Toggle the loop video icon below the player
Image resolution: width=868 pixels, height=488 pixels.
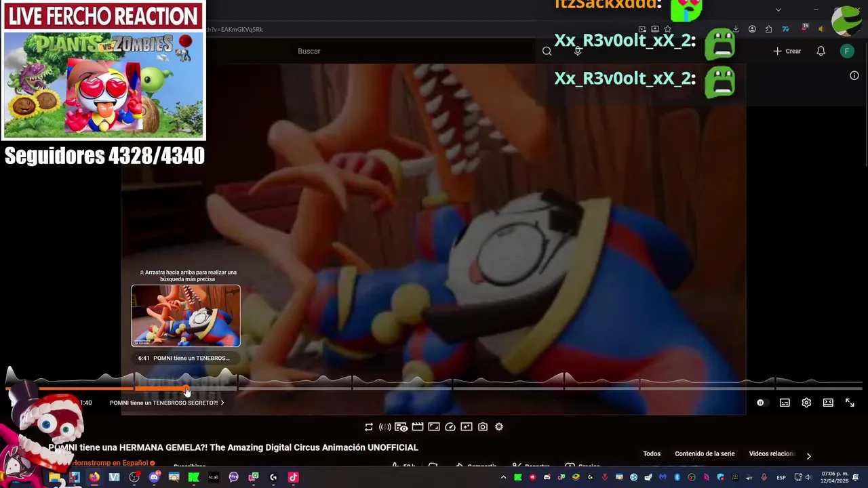point(369,427)
